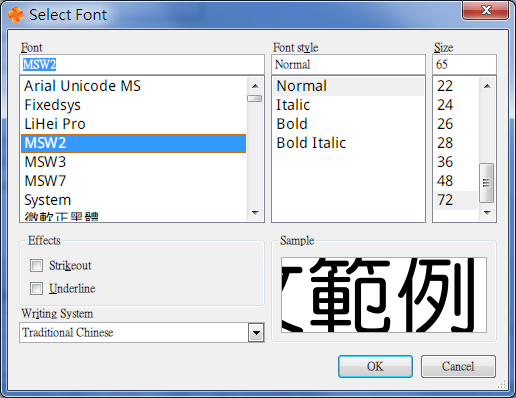The height and width of the screenshot is (398, 516).
Task: Click size list scroll down arrow
Action: [x=487, y=212]
